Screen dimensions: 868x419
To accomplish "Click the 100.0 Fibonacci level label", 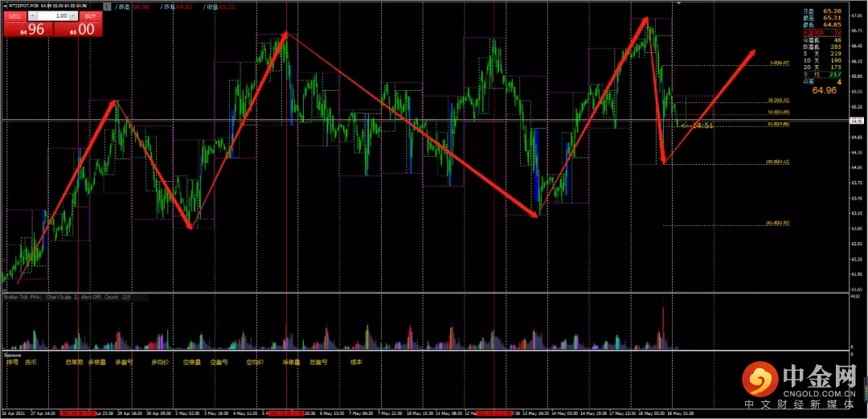I will pyautogui.click(x=778, y=162).
